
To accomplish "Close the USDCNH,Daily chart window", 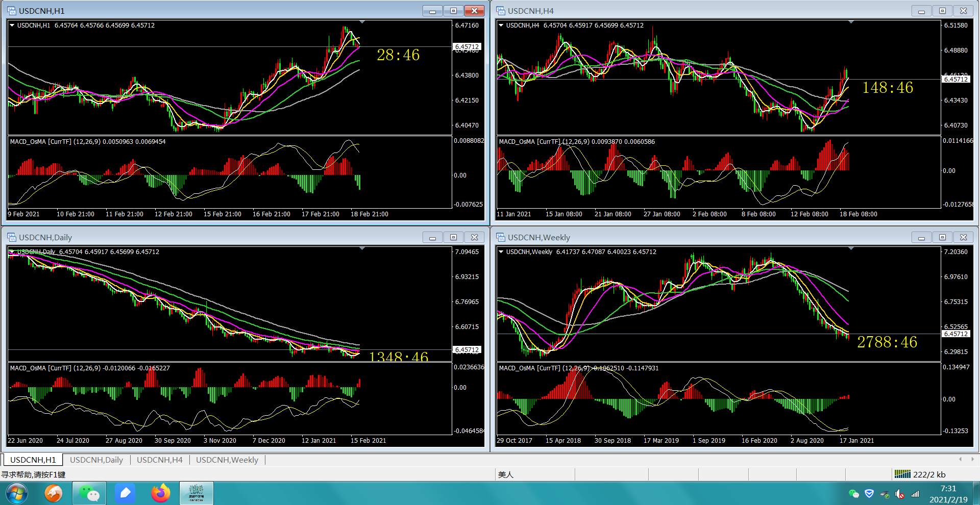I will (x=474, y=237).
